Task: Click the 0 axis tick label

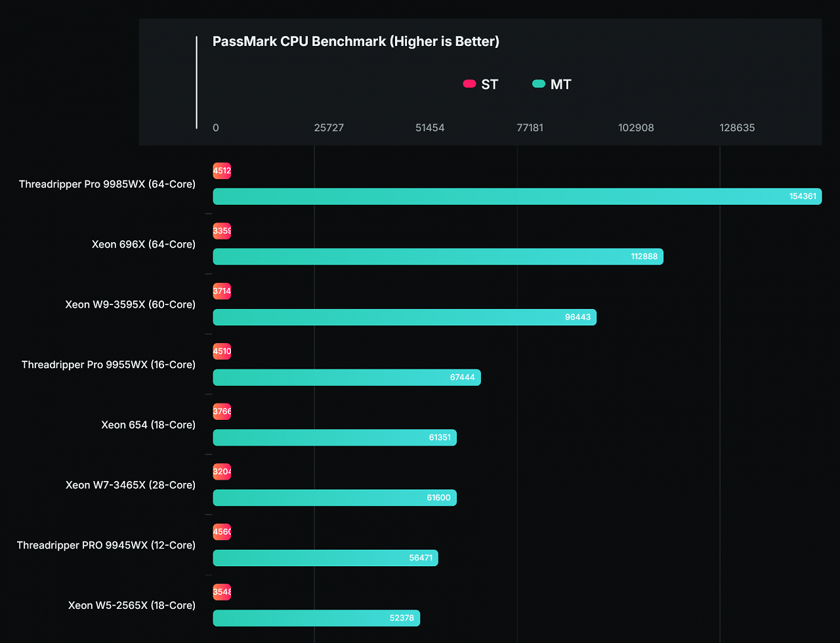Action: point(216,127)
